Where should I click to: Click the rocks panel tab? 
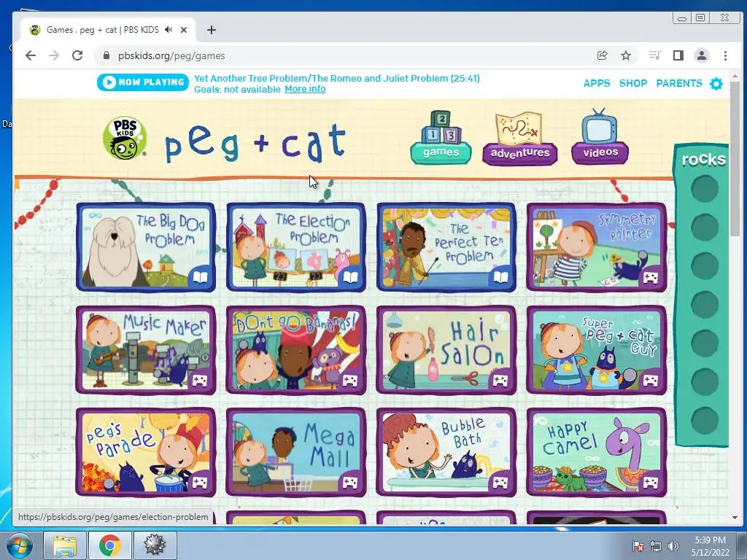pos(703,159)
